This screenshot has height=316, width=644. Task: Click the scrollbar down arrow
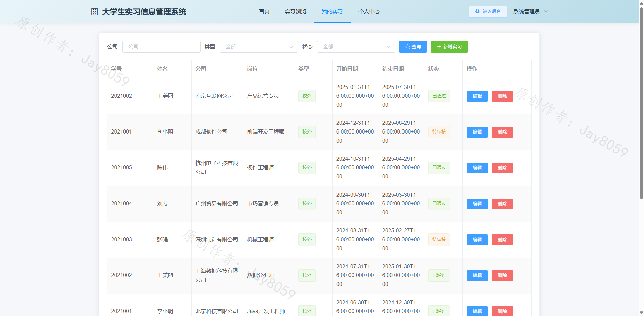coord(641,313)
